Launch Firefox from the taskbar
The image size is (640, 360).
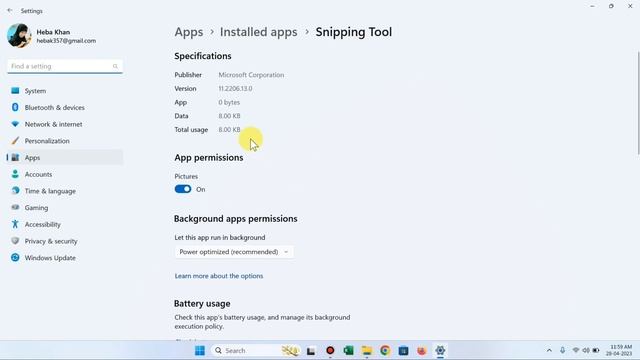(422, 351)
